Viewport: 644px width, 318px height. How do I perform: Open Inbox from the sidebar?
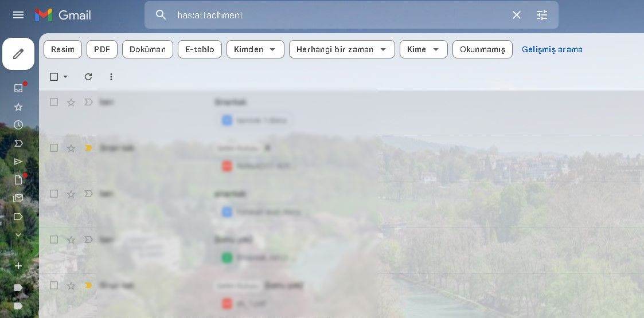[x=18, y=88]
